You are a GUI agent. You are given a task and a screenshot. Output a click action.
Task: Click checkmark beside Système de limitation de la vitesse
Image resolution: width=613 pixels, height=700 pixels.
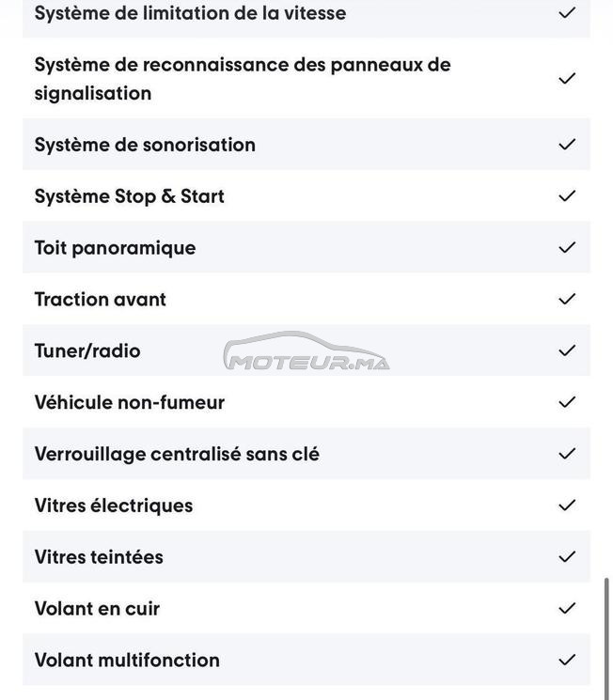[x=567, y=13]
